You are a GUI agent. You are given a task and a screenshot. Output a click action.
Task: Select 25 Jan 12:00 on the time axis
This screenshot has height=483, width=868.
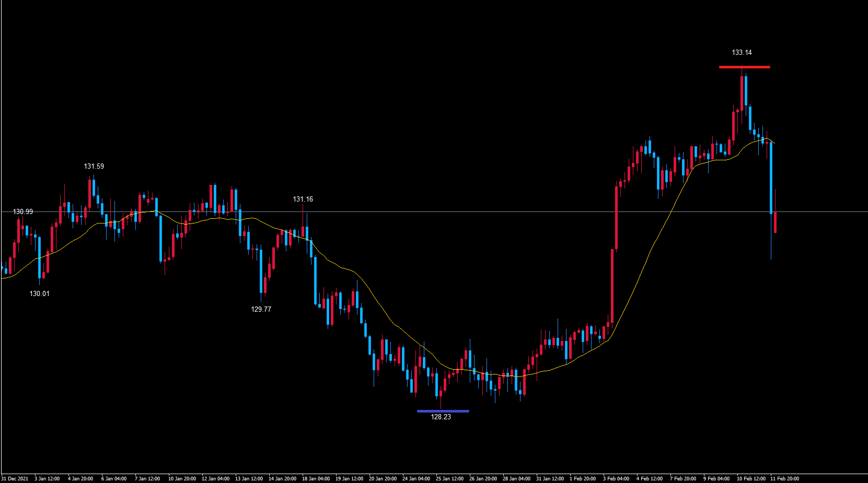coord(449,479)
